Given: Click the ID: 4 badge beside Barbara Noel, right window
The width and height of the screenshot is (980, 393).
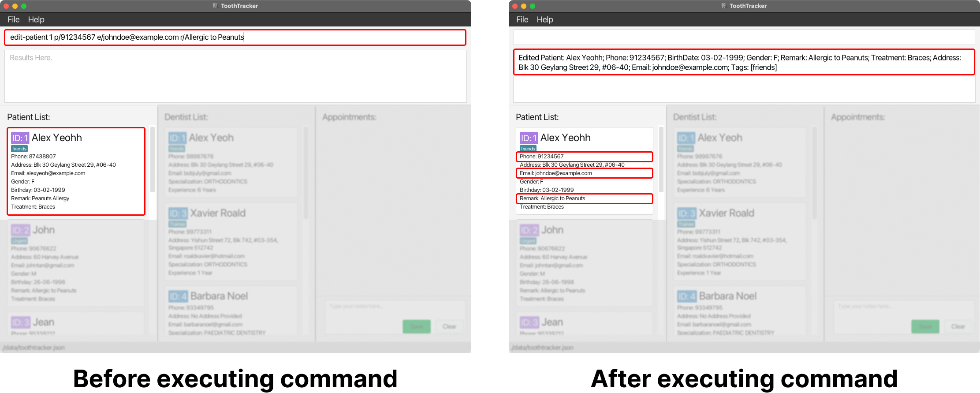Looking at the screenshot, I should click(687, 296).
